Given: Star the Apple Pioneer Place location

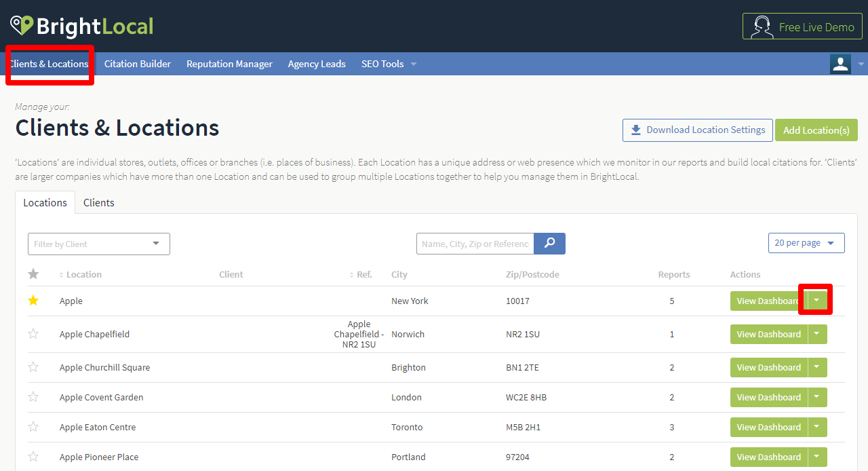Looking at the screenshot, I should coord(33,457).
